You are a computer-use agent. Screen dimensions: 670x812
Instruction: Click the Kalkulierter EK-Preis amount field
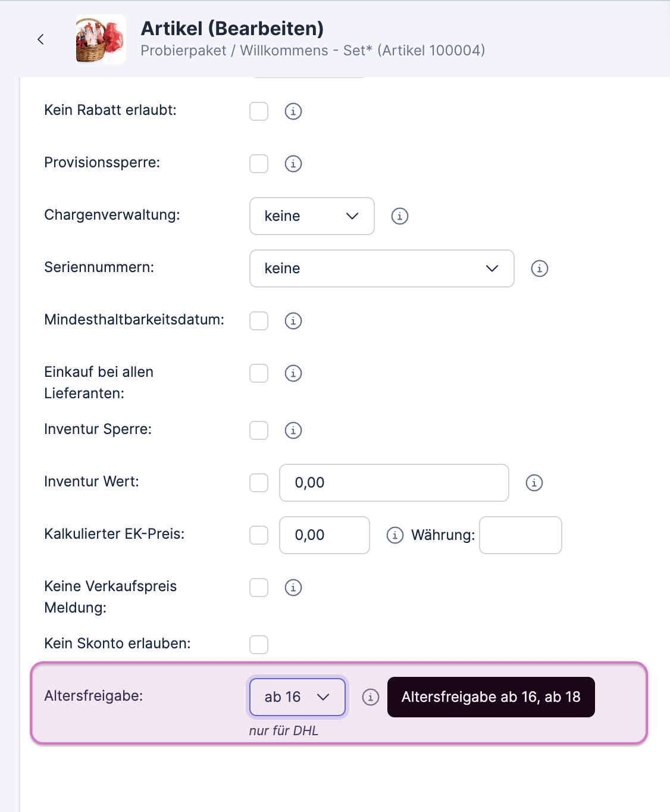click(x=324, y=535)
